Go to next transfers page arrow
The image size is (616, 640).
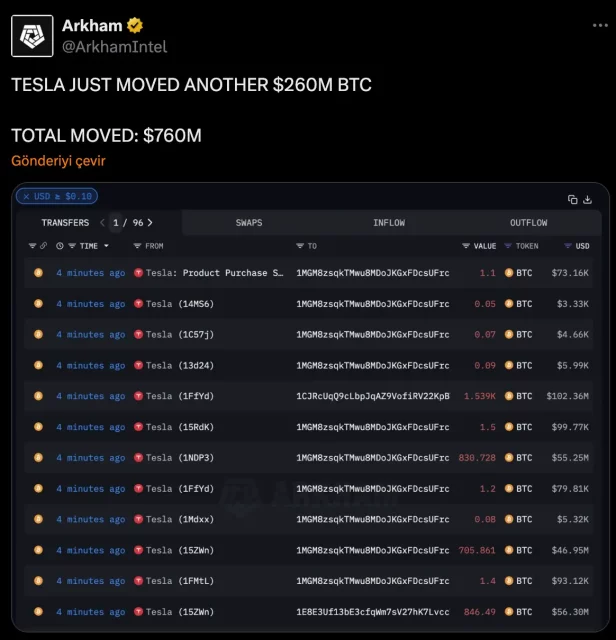tap(150, 223)
